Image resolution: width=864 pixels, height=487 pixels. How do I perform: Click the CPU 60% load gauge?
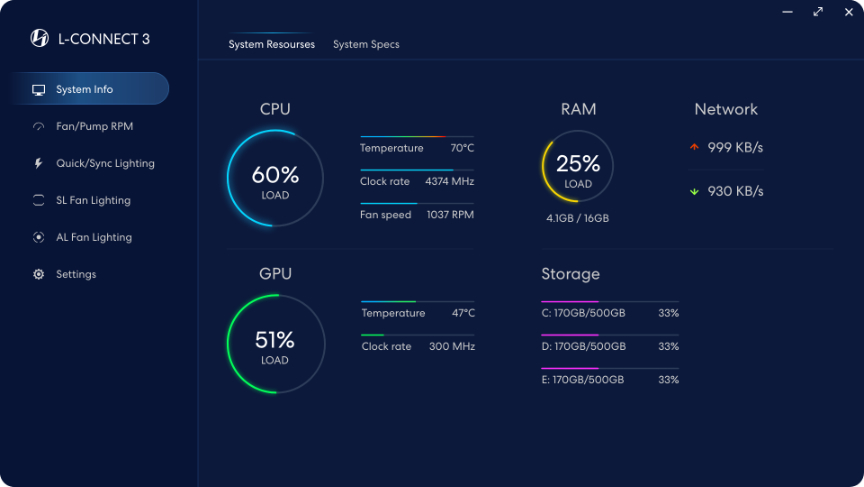point(275,178)
